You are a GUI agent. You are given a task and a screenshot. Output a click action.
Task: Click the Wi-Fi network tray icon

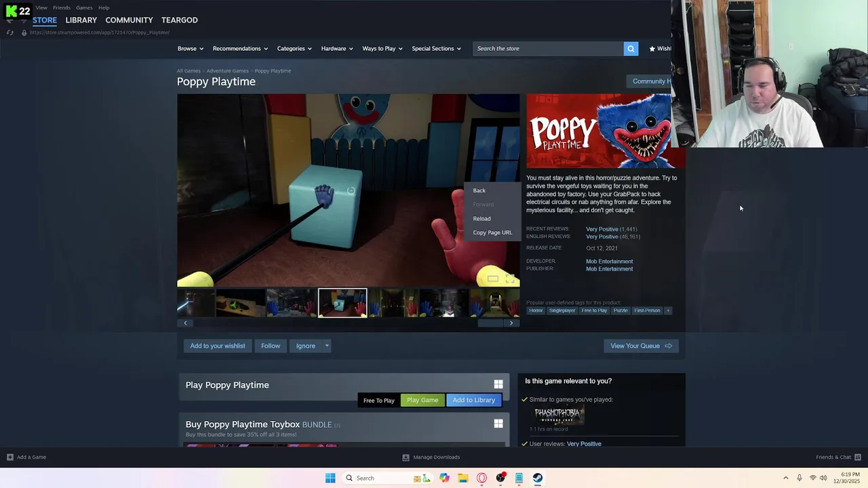pos(812,478)
